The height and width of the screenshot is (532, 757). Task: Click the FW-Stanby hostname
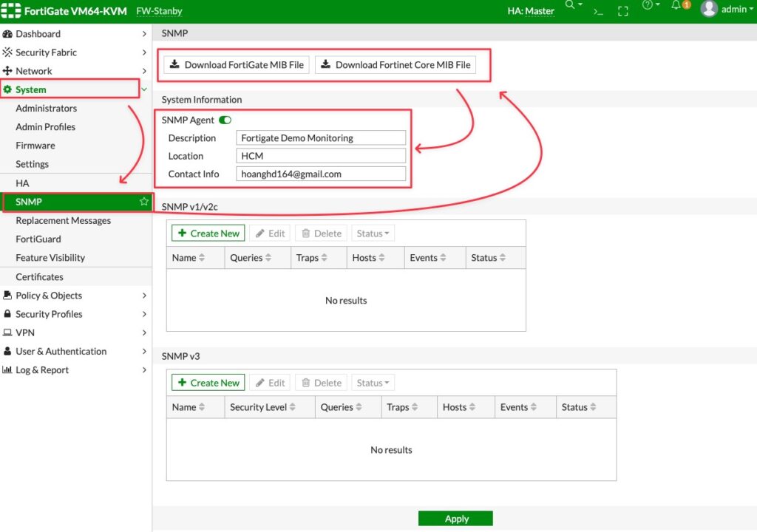click(160, 10)
